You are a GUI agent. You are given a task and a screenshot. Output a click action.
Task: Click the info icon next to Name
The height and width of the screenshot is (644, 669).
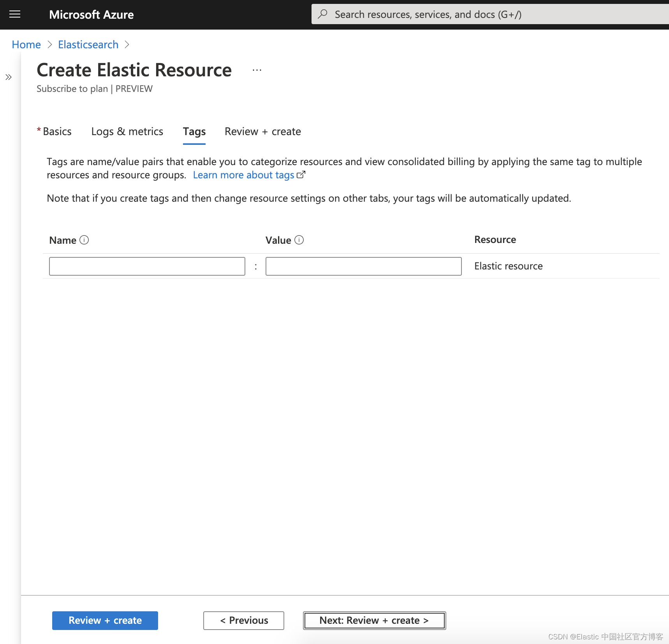(x=85, y=240)
